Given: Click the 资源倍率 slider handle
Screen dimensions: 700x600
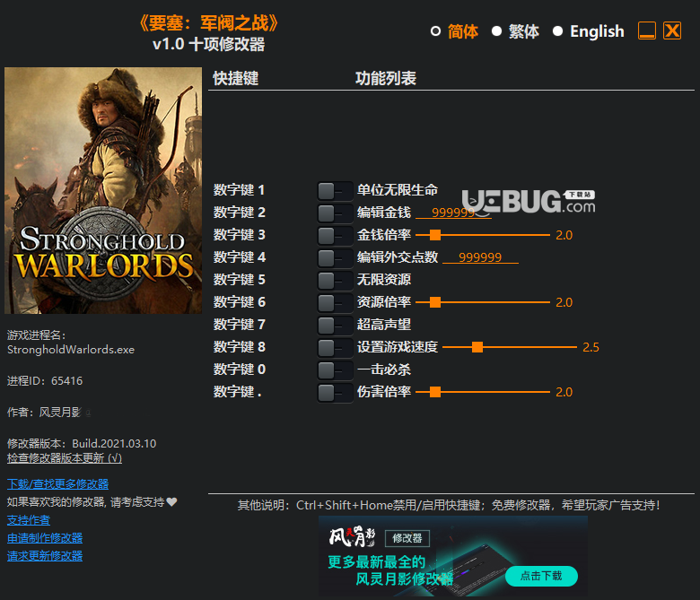Looking at the screenshot, I should 435,302.
